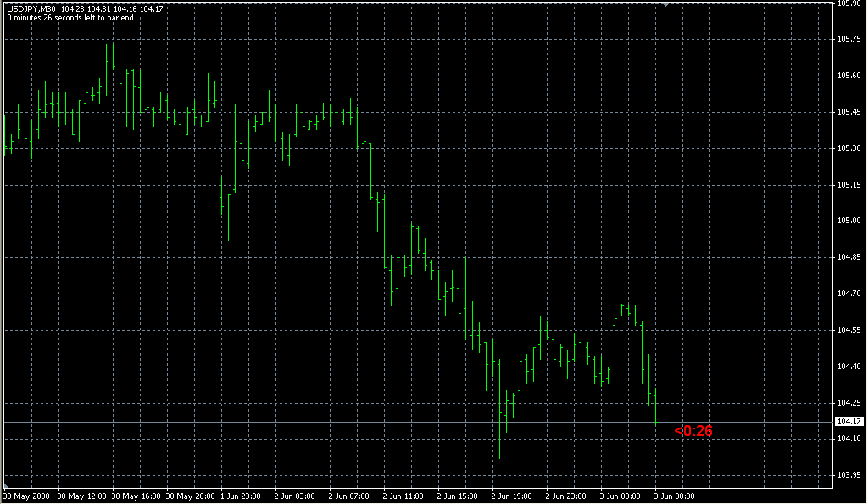
Task: Click the '30 May 12:00' time axis label
Action: pyautogui.click(x=81, y=496)
